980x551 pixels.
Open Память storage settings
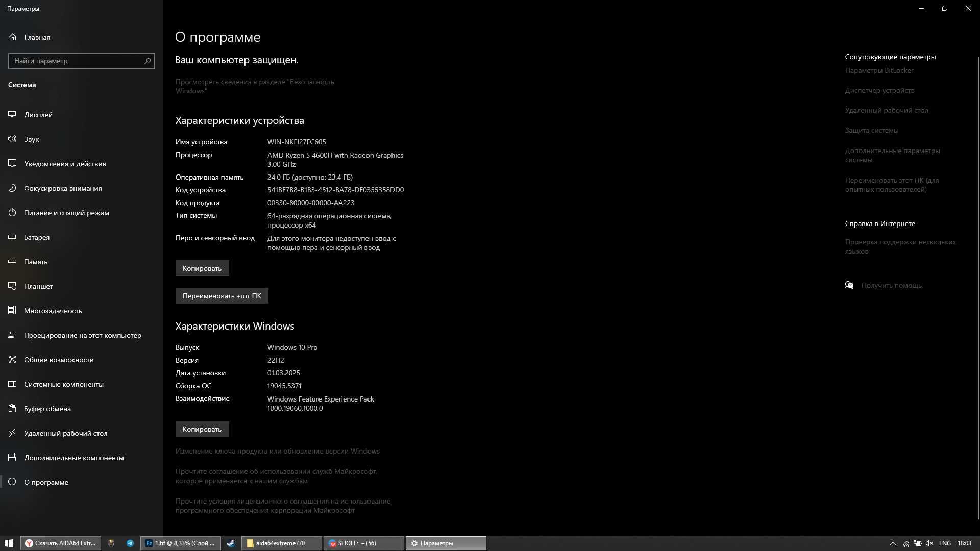tap(82, 262)
